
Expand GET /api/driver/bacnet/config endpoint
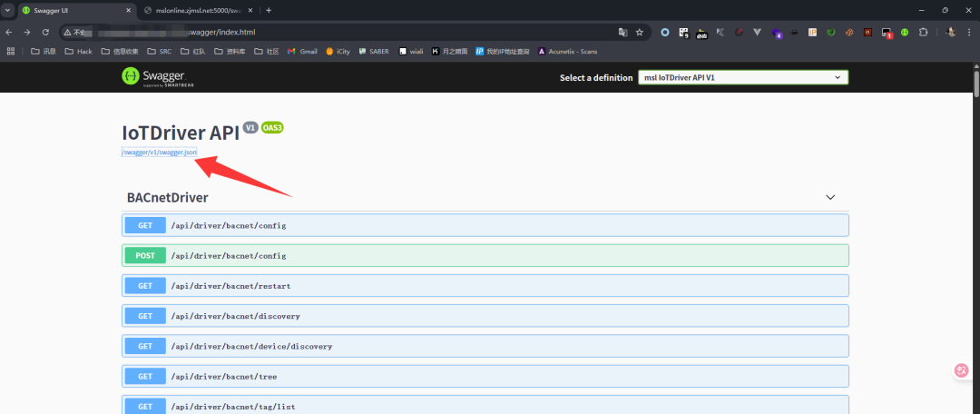pyautogui.click(x=485, y=225)
